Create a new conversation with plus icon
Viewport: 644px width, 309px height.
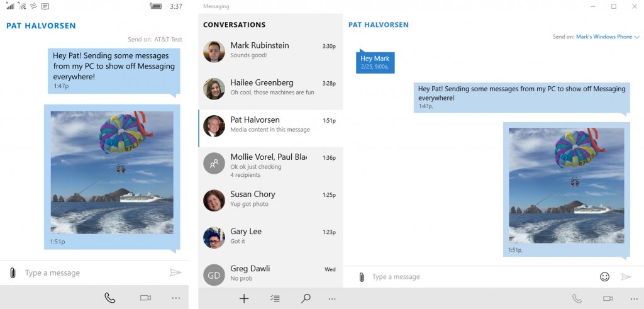[x=244, y=299]
